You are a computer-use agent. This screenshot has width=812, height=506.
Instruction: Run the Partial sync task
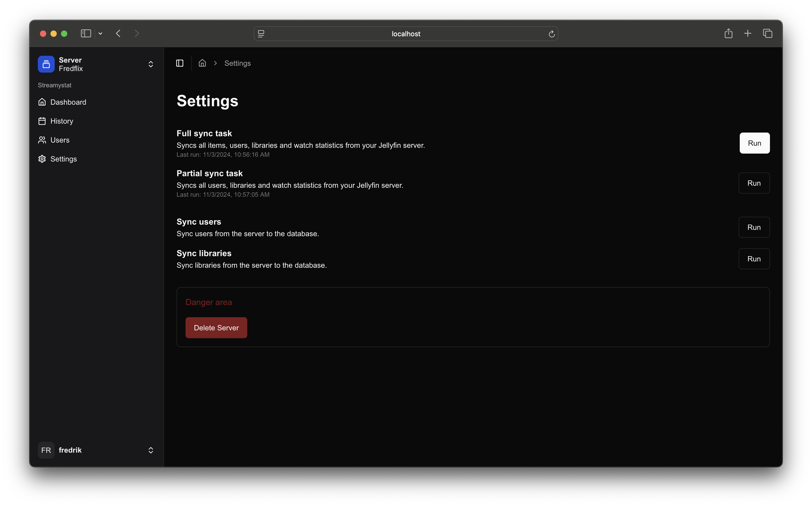coord(754,183)
